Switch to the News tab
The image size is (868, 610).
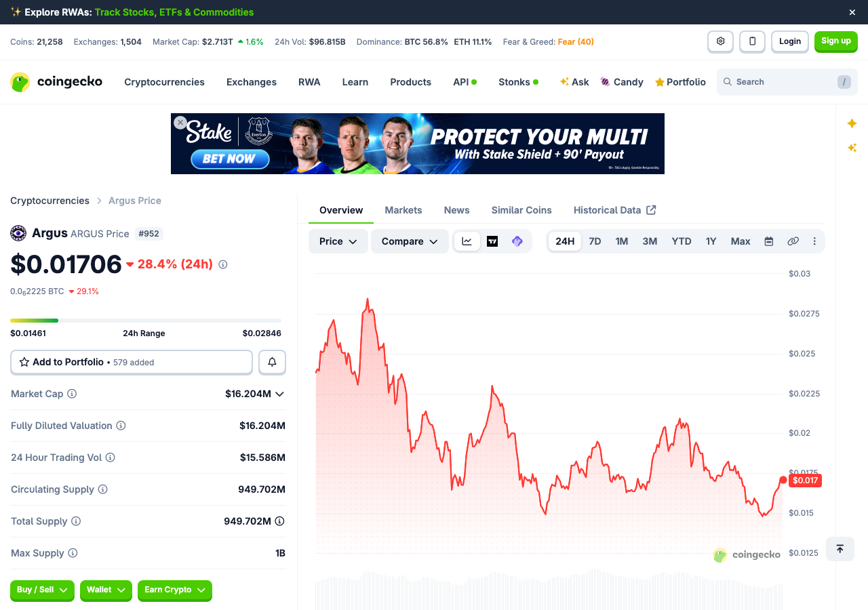click(x=457, y=210)
